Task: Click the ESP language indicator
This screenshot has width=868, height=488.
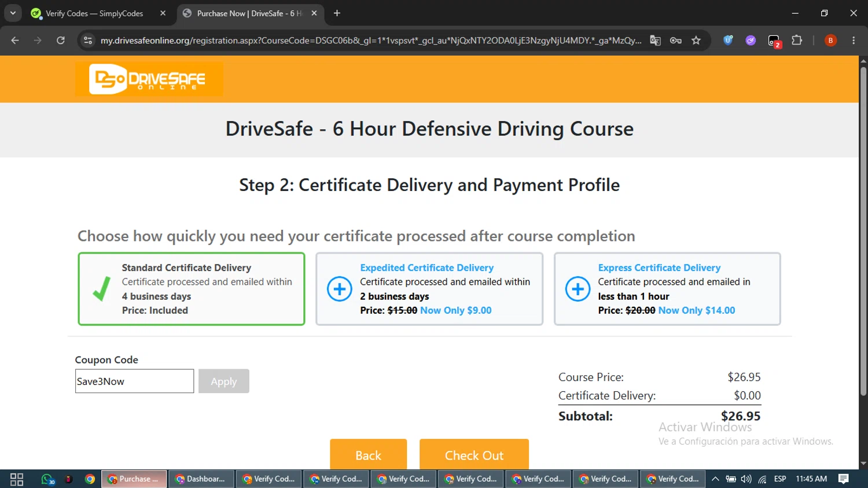Action: (780, 479)
